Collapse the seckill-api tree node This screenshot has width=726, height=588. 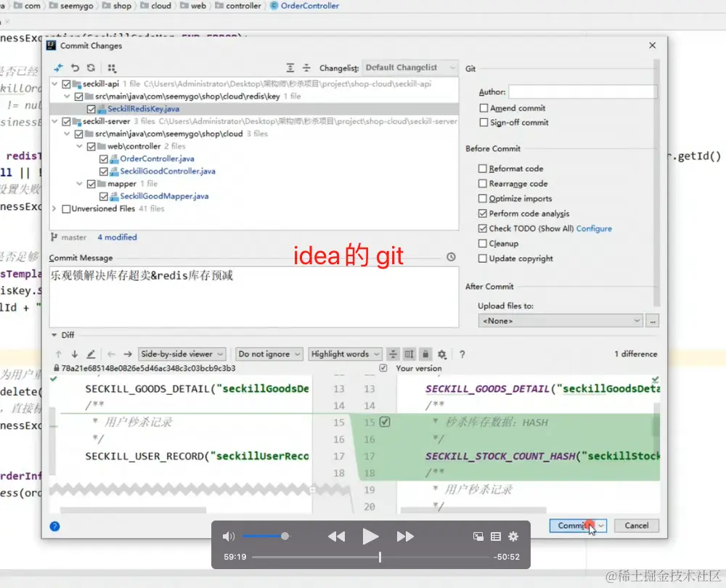click(x=54, y=83)
